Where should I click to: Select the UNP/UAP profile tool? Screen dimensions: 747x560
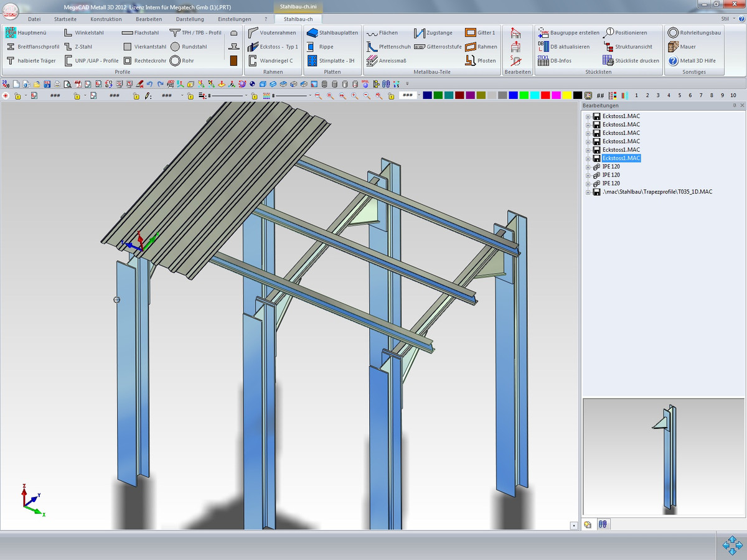click(x=91, y=61)
